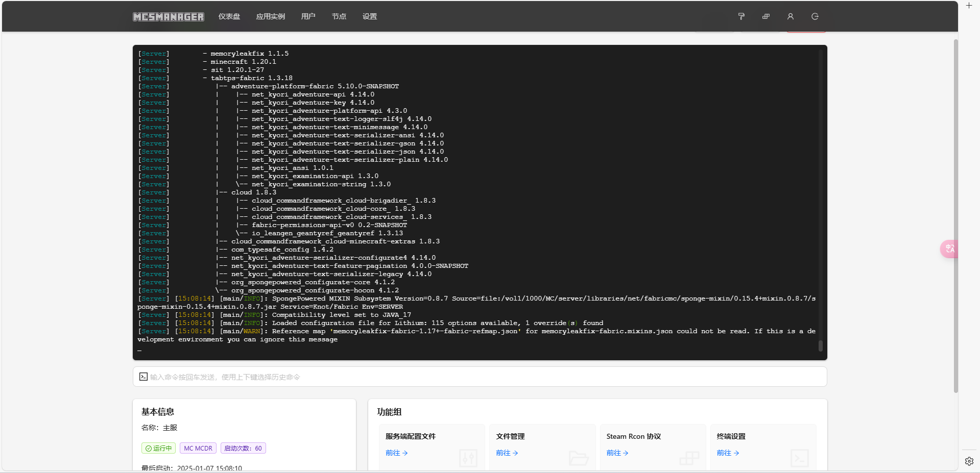Click the page vertical scrollbar
This screenshot has height=473, width=980.
[955, 216]
